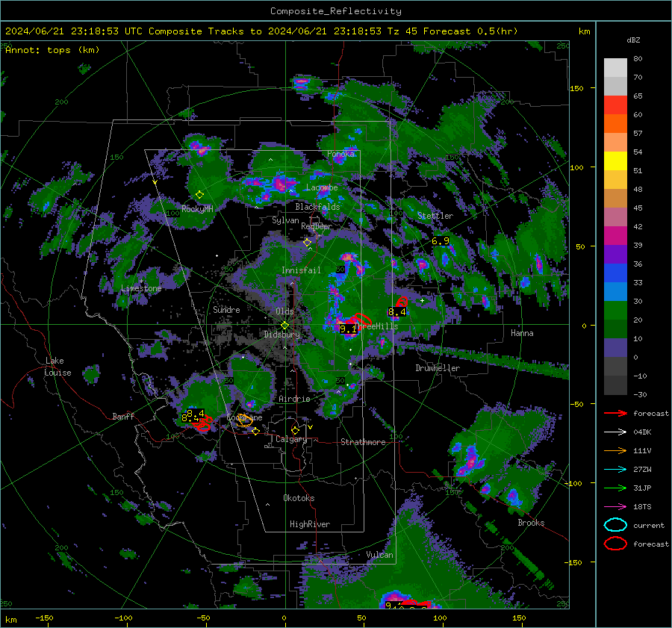Click the Brooks label
672x628 pixels.
531,523
